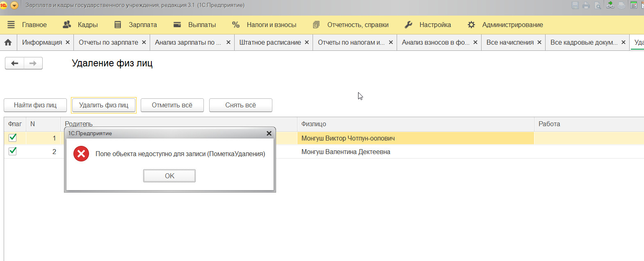
Task: Uncheck the flag checkbox in row 2
Action: click(x=13, y=151)
